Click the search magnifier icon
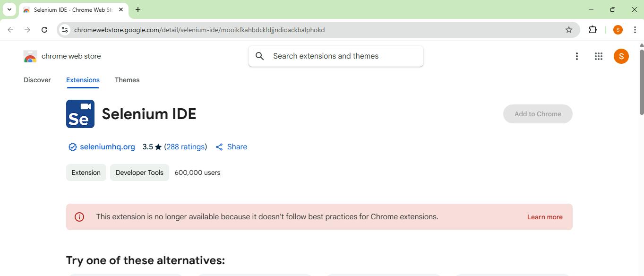 click(x=260, y=56)
